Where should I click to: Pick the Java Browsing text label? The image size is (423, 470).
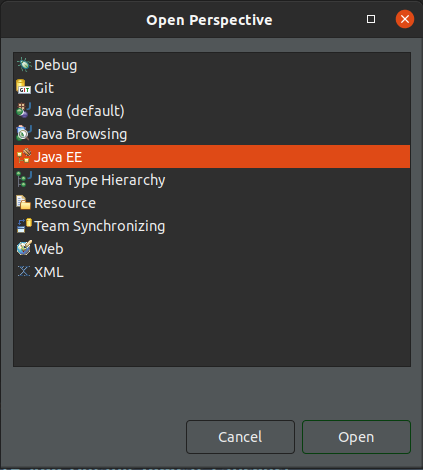click(81, 134)
